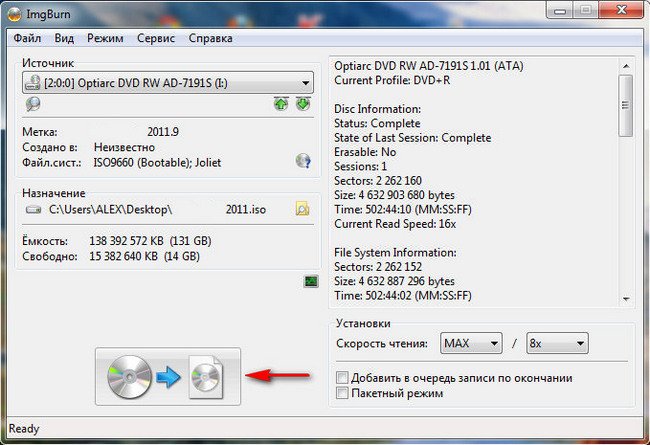Open the Сервис menu
Viewport: 650px width, 445px height.
[x=156, y=38]
